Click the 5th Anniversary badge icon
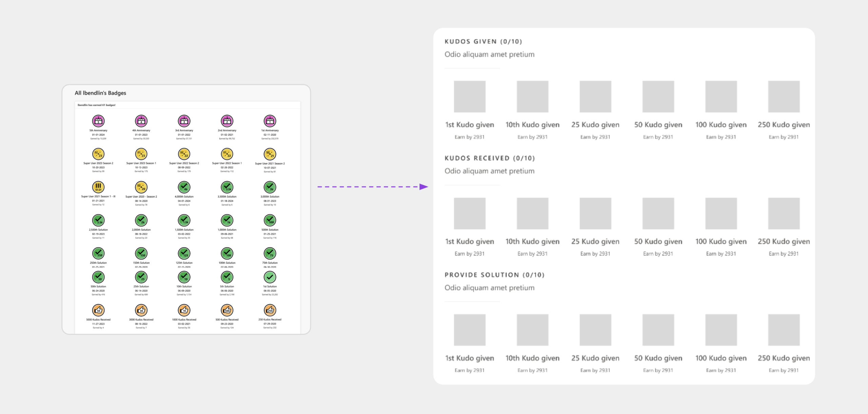Viewport: 868px width, 414px height. pyautogui.click(x=98, y=121)
